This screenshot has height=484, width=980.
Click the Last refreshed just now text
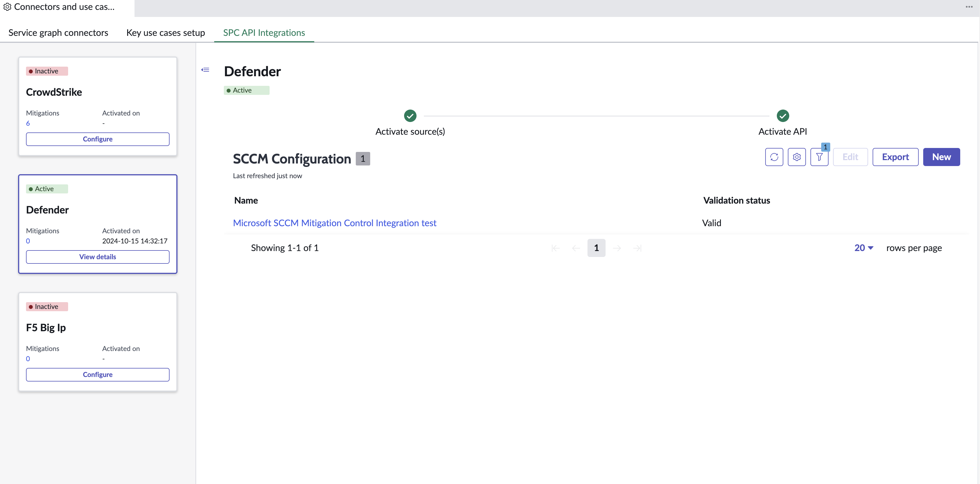[267, 176]
